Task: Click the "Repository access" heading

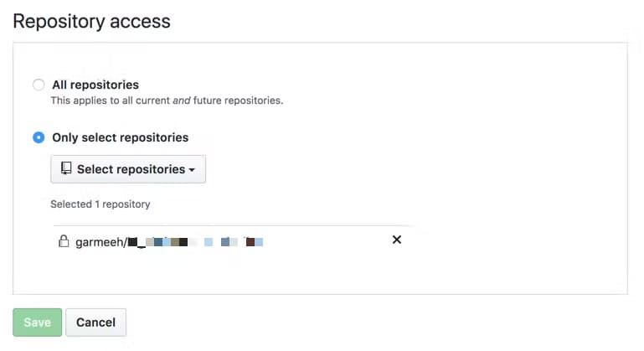Action: click(91, 21)
